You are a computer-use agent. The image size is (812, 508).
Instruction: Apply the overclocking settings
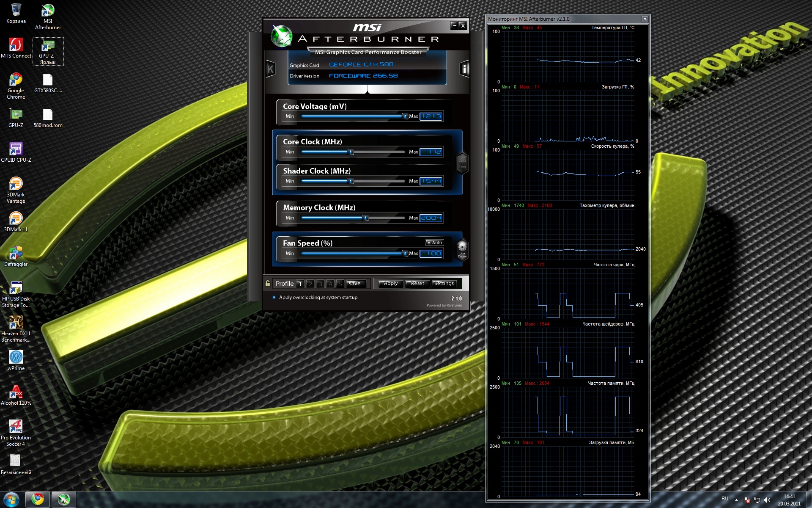click(391, 284)
